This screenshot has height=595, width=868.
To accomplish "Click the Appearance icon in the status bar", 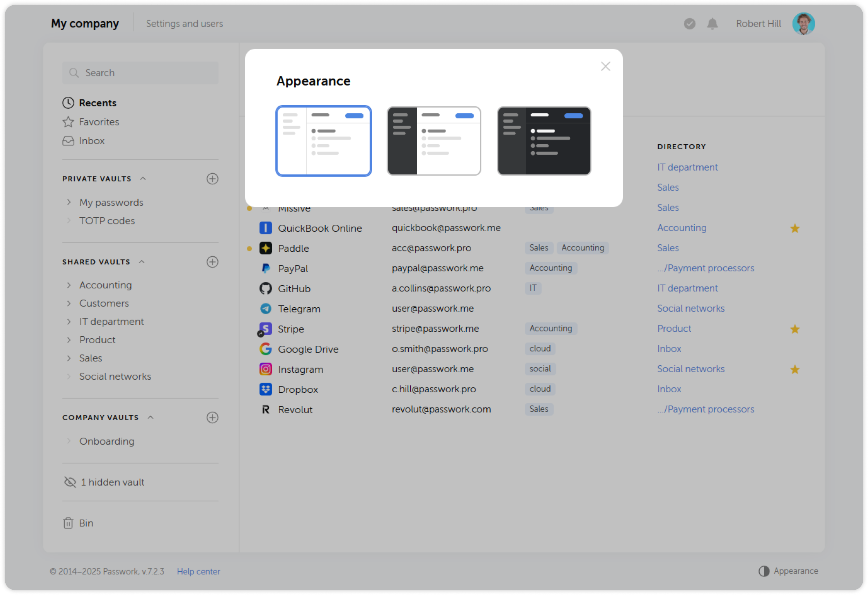I will (x=764, y=571).
